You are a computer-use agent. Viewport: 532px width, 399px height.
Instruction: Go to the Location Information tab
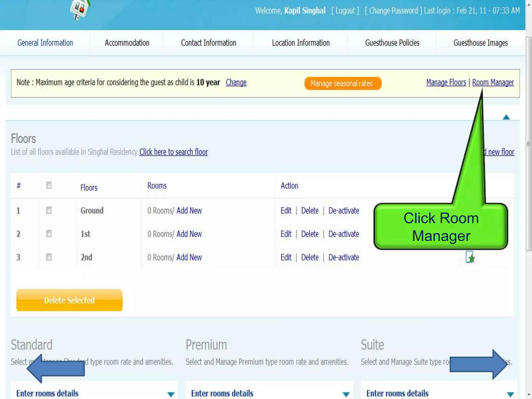tap(301, 43)
